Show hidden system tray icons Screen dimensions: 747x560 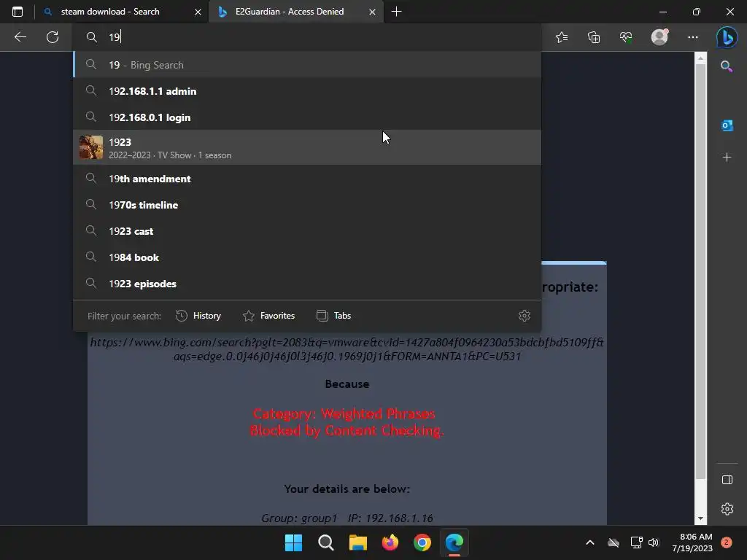pos(589,542)
